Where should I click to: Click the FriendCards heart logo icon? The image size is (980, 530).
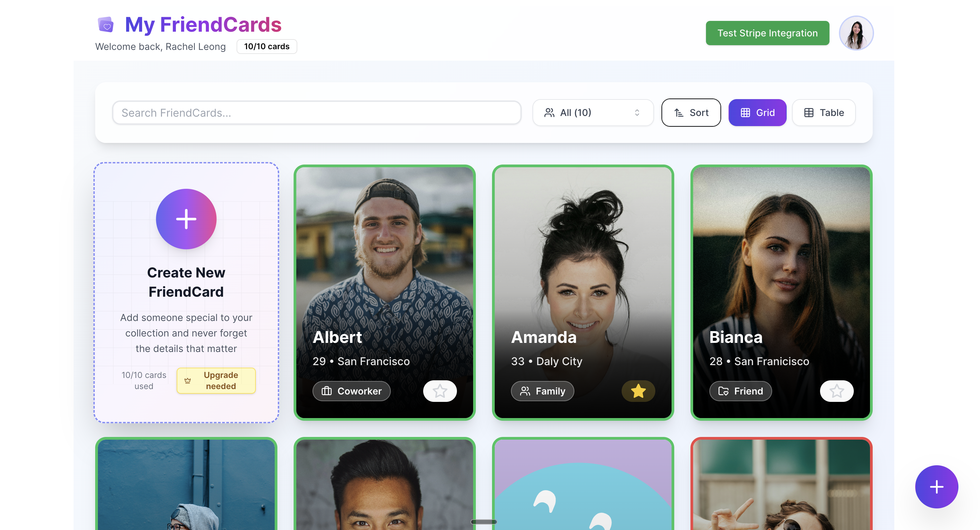click(x=106, y=25)
